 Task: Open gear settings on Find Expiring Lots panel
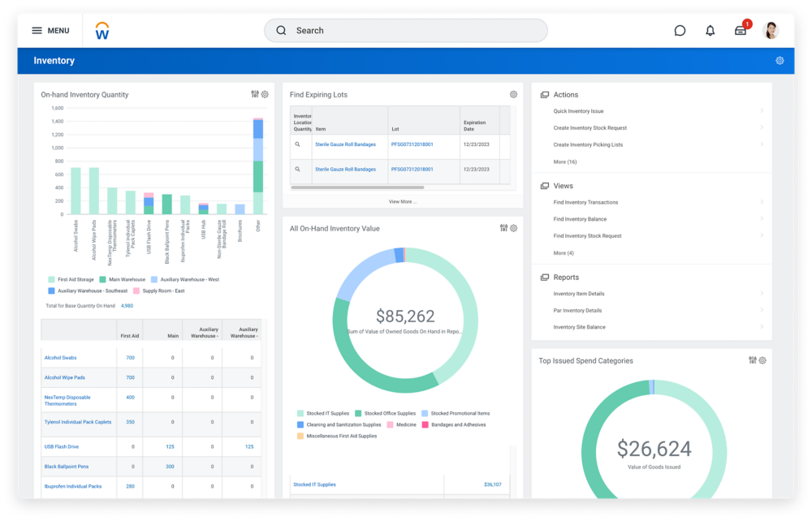pyautogui.click(x=512, y=94)
